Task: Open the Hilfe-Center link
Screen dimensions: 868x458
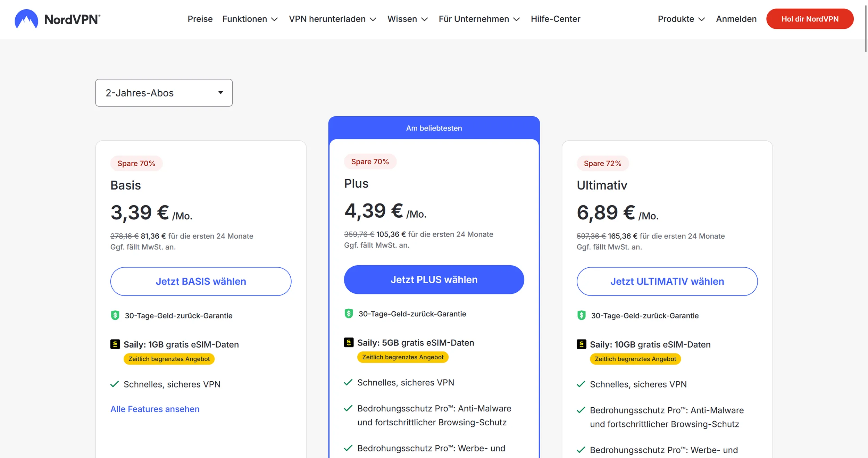Action: (x=556, y=19)
